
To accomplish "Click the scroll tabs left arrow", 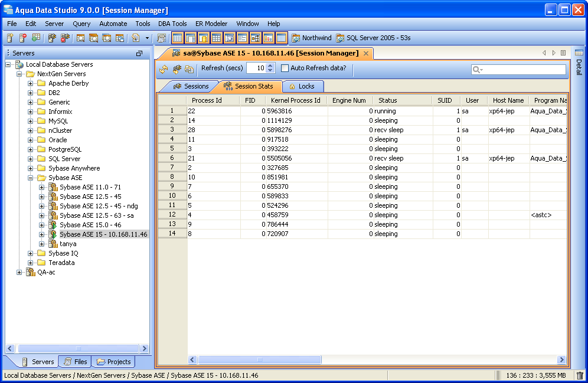I will pyautogui.click(x=544, y=53).
